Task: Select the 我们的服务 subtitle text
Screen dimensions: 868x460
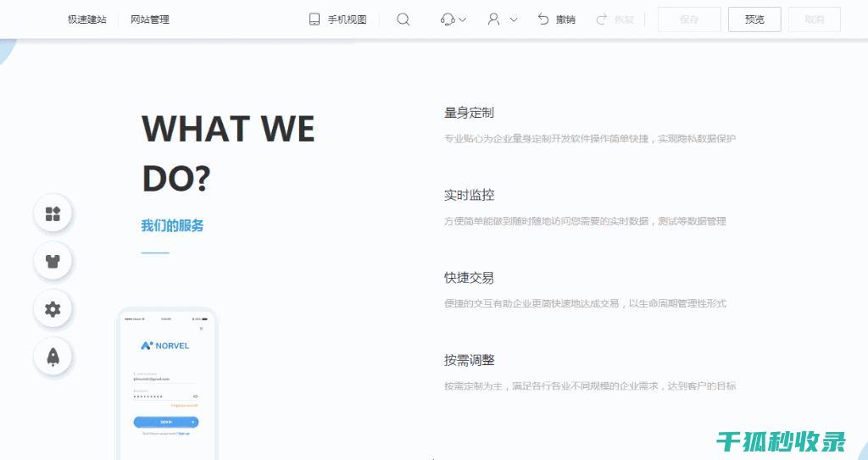Action: (x=172, y=225)
